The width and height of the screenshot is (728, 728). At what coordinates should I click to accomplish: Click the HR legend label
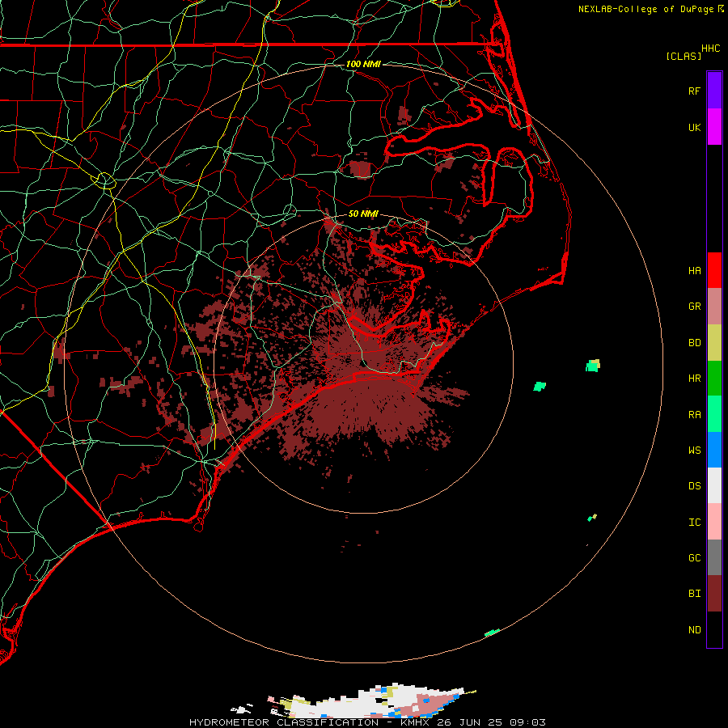(x=694, y=379)
